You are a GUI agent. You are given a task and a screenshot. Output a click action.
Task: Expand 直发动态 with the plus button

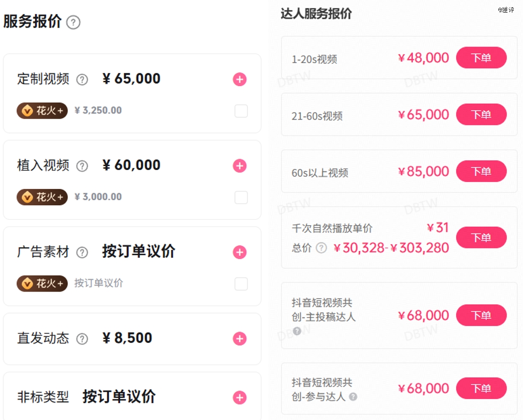coord(240,339)
